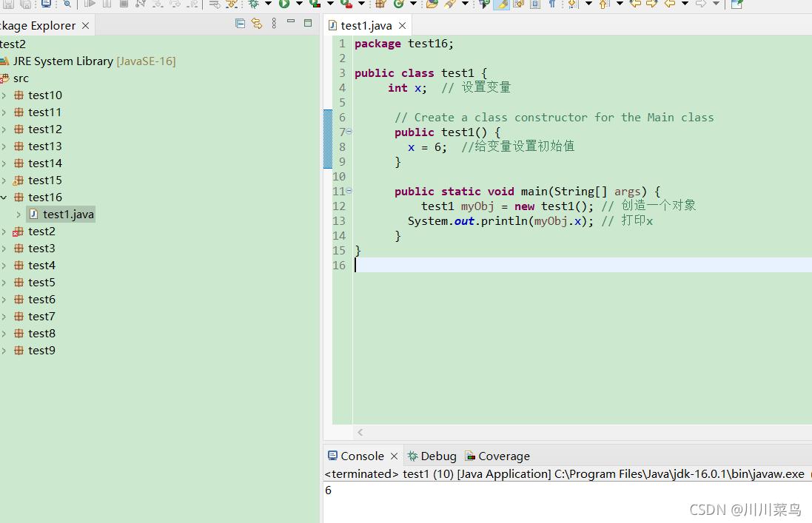This screenshot has height=523, width=812.
Task: Toggle Use Step Filters
Action: tap(232, 4)
